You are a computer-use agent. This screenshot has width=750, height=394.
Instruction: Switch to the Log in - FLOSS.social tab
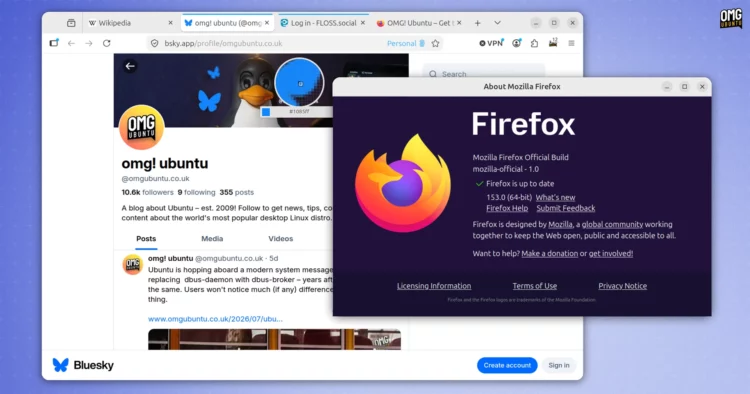click(323, 23)
